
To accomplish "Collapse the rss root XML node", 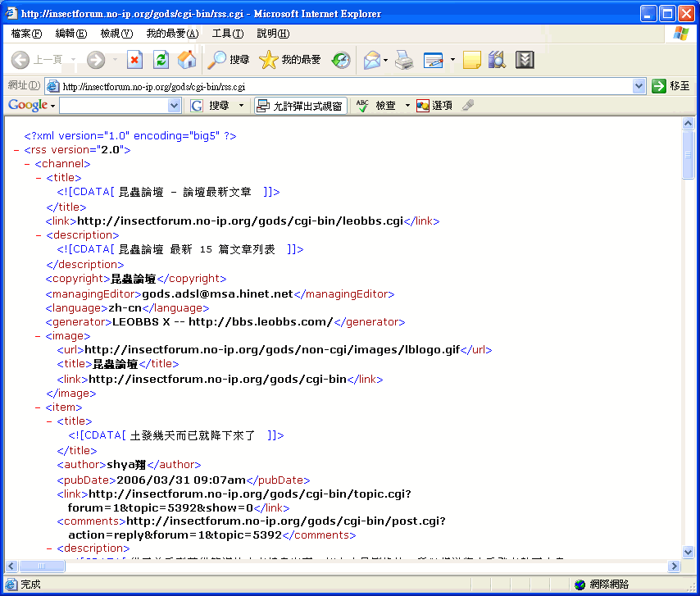I will click(x=16, y=150).
